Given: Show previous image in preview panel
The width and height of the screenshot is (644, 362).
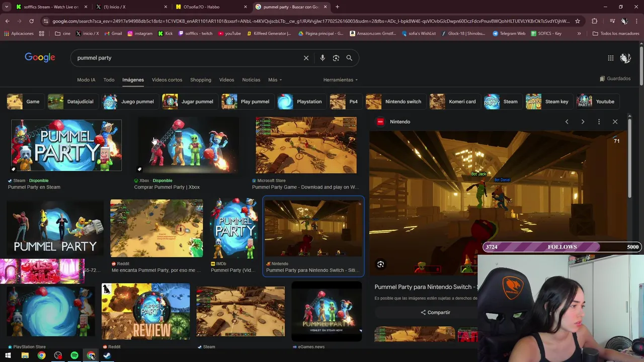Looking at the screenshot, I should coord(567,122).
